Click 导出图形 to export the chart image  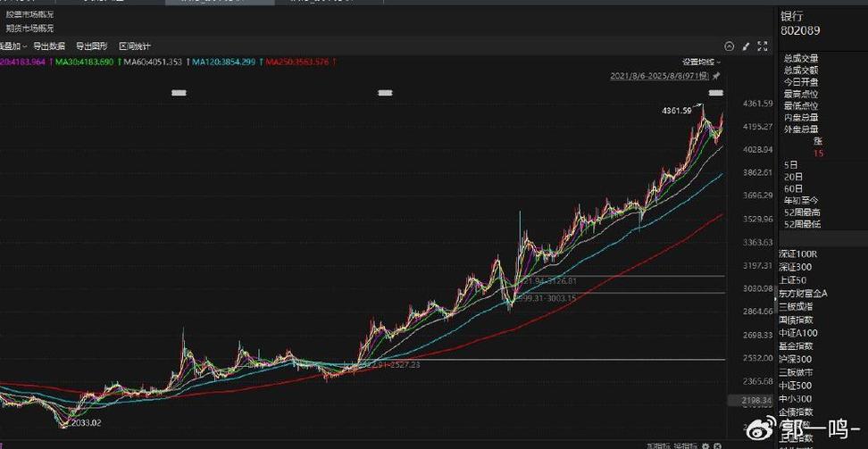point(91,46)
